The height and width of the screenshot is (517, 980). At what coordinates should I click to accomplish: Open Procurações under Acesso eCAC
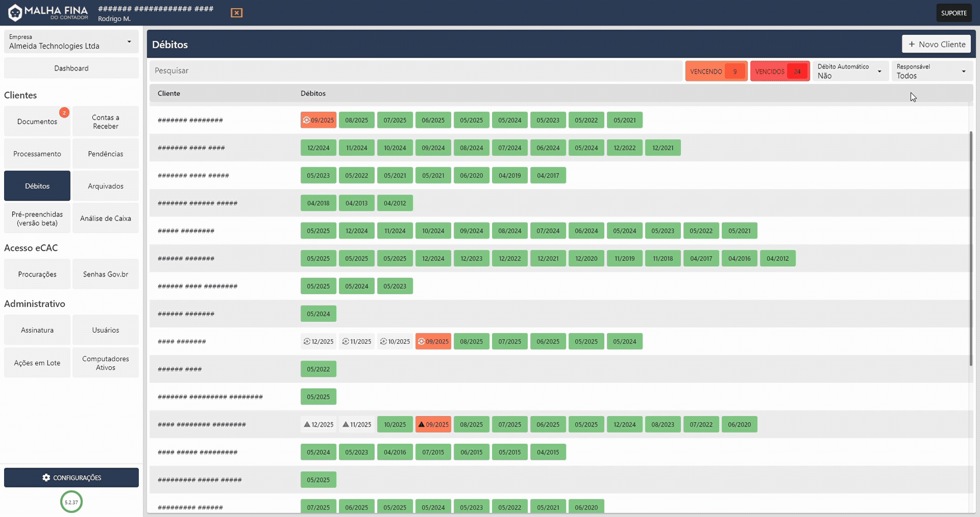pyautogui.click(x=37, y=274)
